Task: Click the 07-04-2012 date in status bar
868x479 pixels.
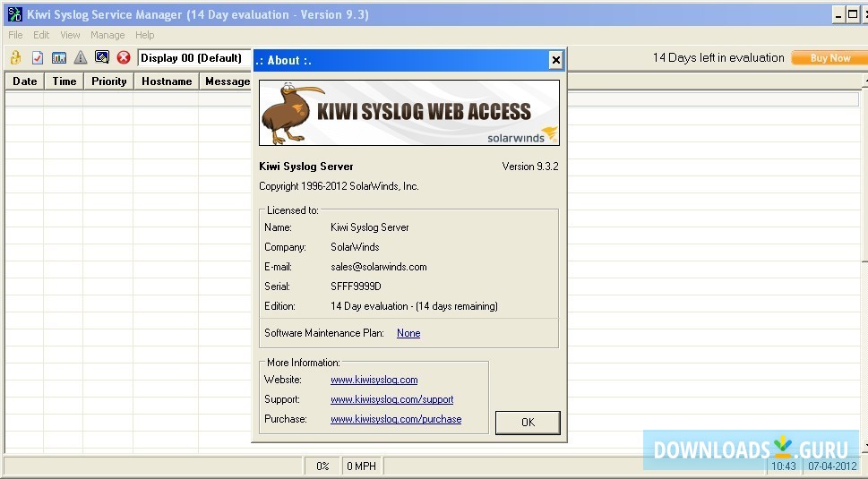Action: point(832,466)
